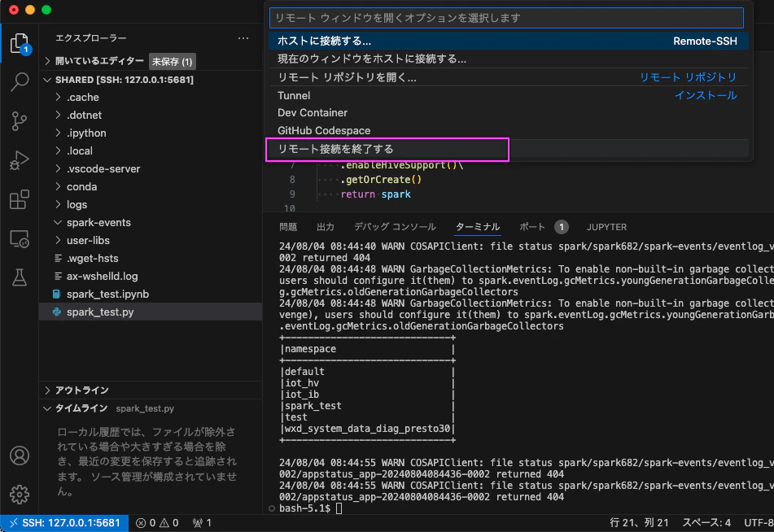Open the Testing flask icon
Screen dimensions: 774x532
click(x=20, y=278)
